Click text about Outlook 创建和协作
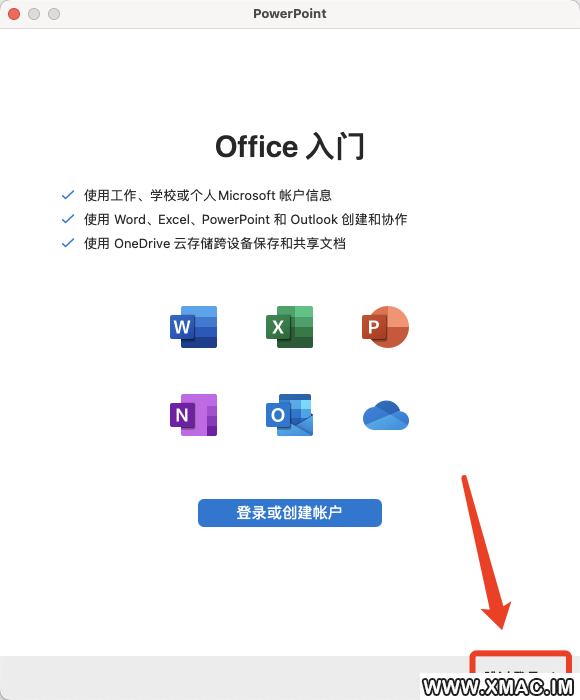This screenshot has width=580, height=700. (246, 219)
